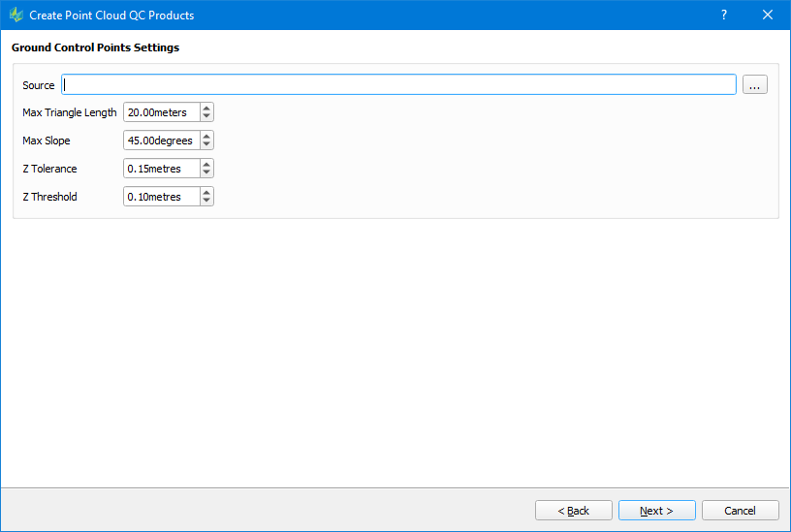
Task: Proceed by pressing the Next button
Action: pyautogui.click(x=656, y=511)
